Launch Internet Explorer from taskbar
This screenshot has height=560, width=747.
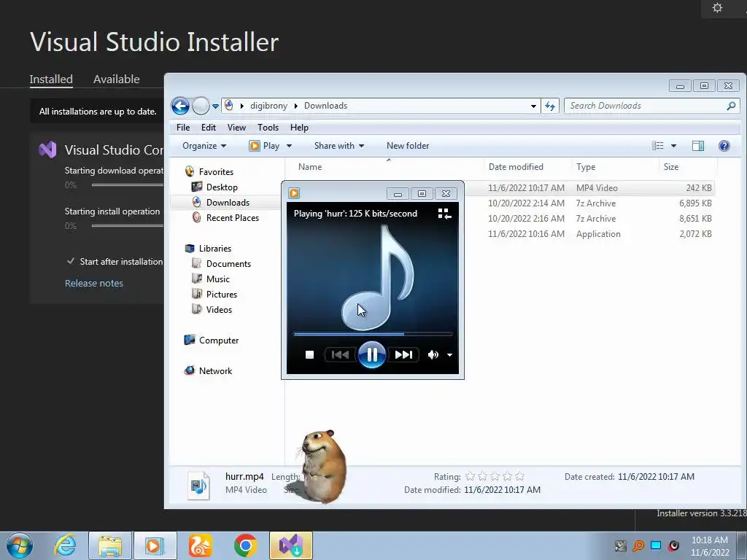coord(65,545)
